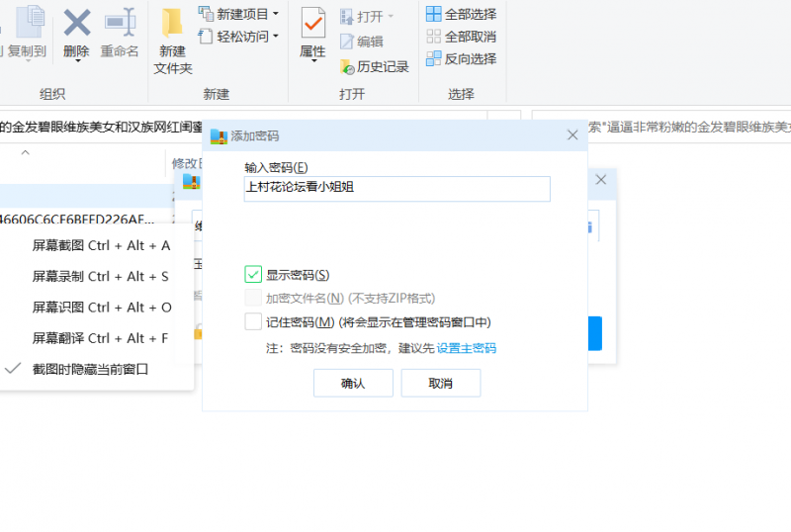
Task: Click Invert selection (反向选择) icon
Action: pos(433,58)
